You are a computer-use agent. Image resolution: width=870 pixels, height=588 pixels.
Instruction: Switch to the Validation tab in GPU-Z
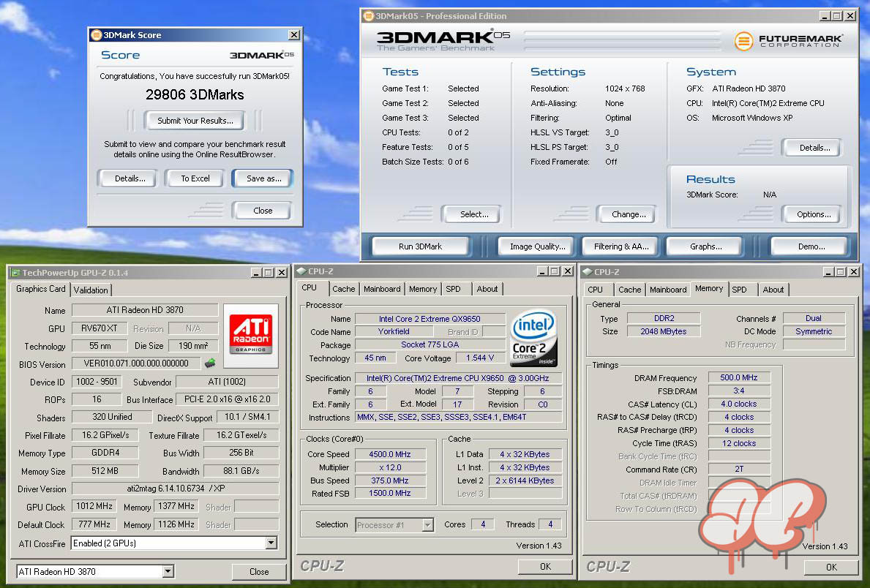[91, 290]
